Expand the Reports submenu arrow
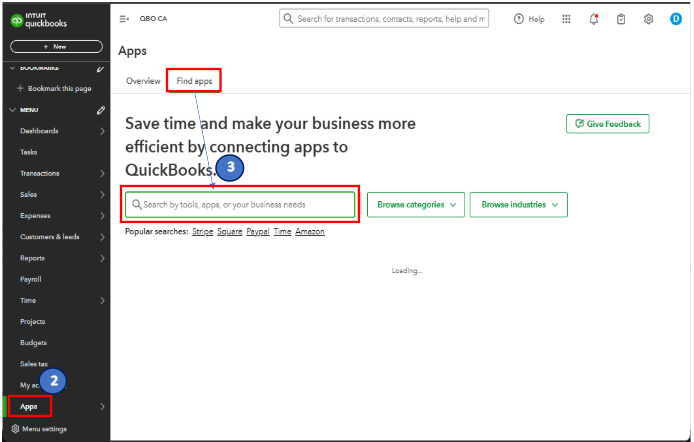This screenshot has height=442, width=694. (x=102, y=258)
